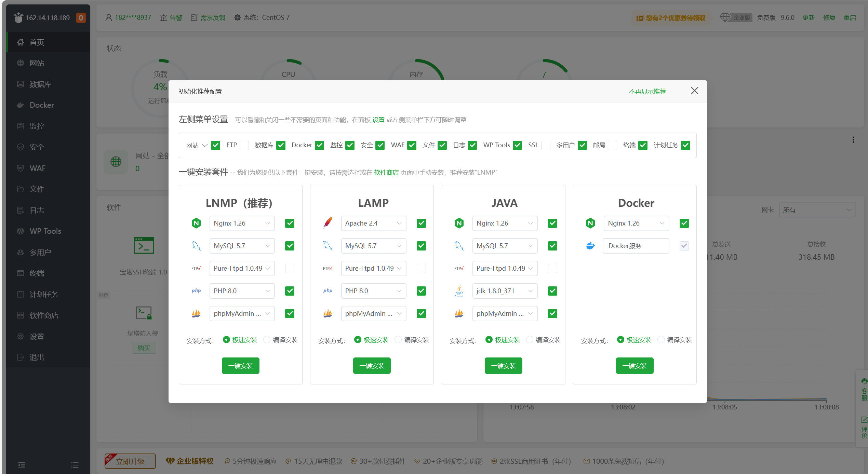Click the Nginx icon in LNMP panel

coord(196,223)
